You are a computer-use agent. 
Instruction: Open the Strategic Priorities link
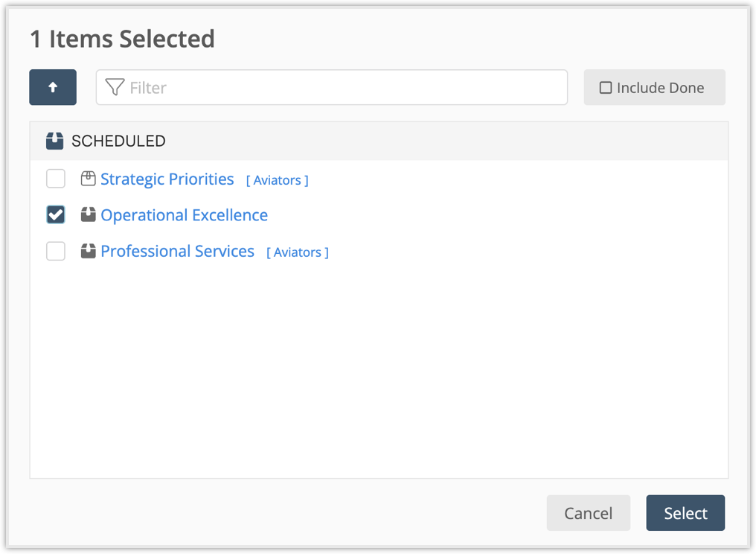167,179
